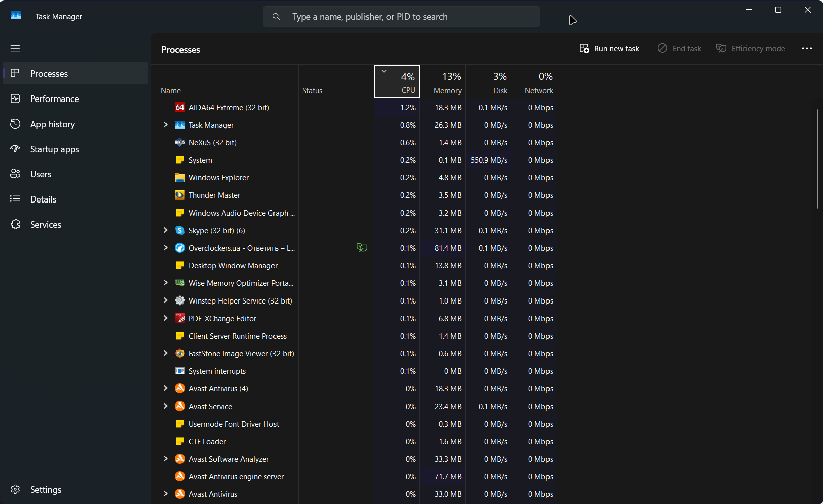Click the PDF-XChange Editor icon

[179, 318]
